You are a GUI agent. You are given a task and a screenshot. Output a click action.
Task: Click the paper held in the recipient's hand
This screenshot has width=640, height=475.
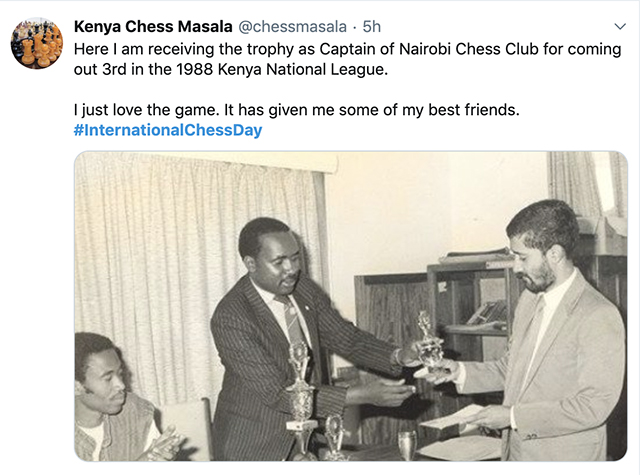click(x=451, y=417)
